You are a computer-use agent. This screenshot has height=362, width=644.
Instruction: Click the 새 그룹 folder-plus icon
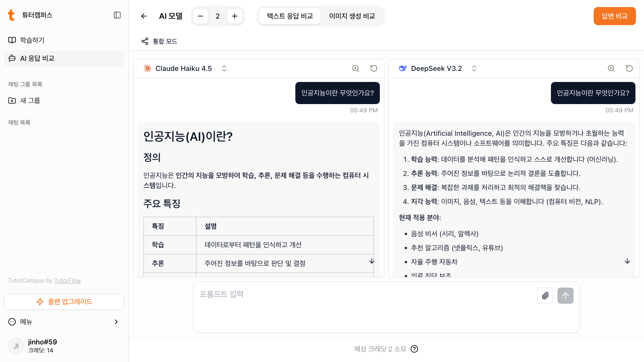(12, 101)
